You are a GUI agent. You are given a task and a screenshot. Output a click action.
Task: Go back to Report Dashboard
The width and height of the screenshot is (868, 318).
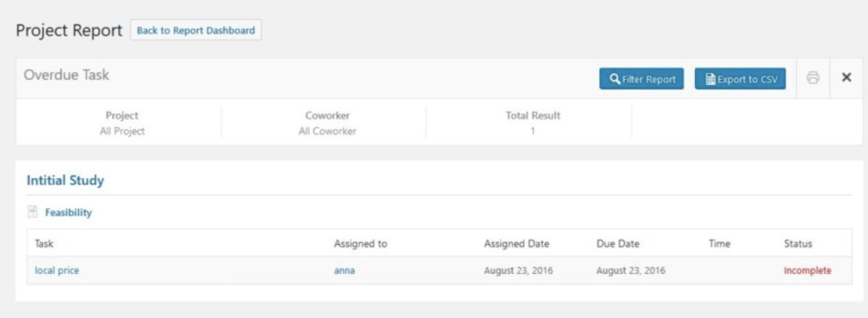[x=196, y=31]
